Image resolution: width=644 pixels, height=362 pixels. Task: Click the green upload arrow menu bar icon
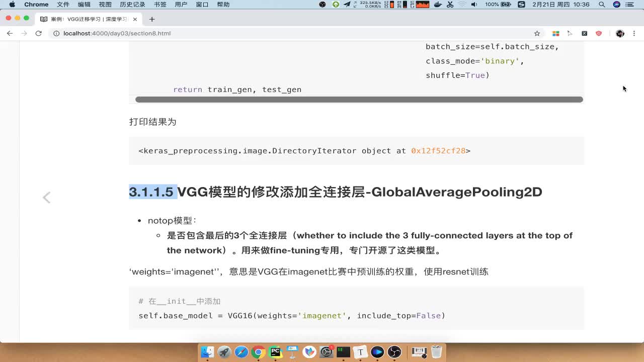click(x=336, y=5)
